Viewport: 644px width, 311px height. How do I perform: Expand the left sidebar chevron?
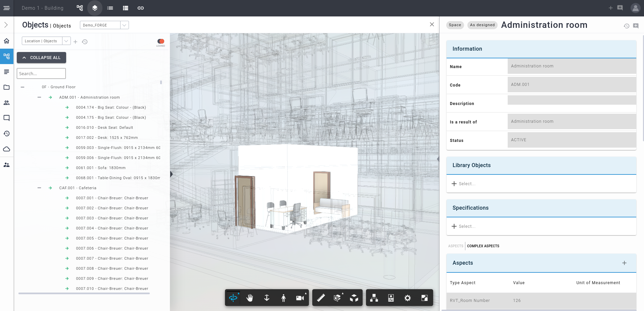6,25
